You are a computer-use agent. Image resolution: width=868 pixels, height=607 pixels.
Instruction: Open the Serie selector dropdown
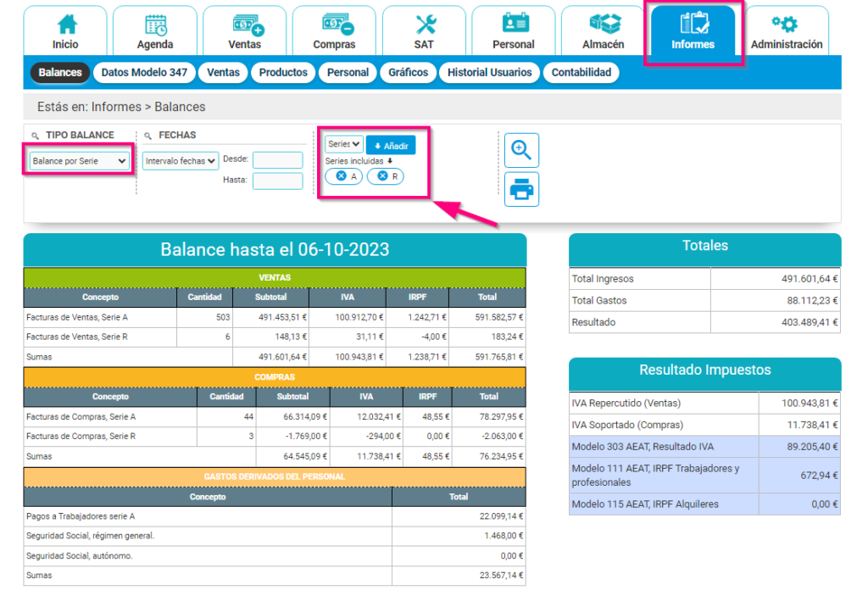point(342,144)
